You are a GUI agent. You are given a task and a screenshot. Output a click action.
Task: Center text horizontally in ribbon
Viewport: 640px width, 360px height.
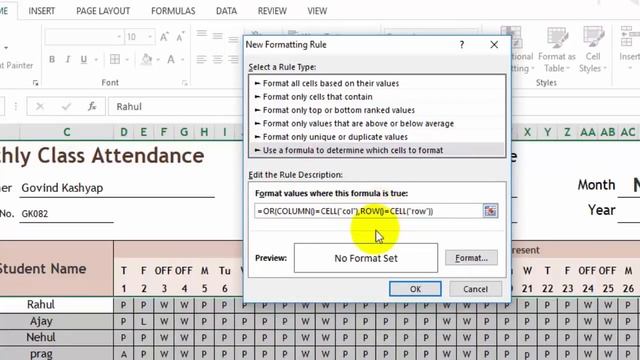(217, 60)
